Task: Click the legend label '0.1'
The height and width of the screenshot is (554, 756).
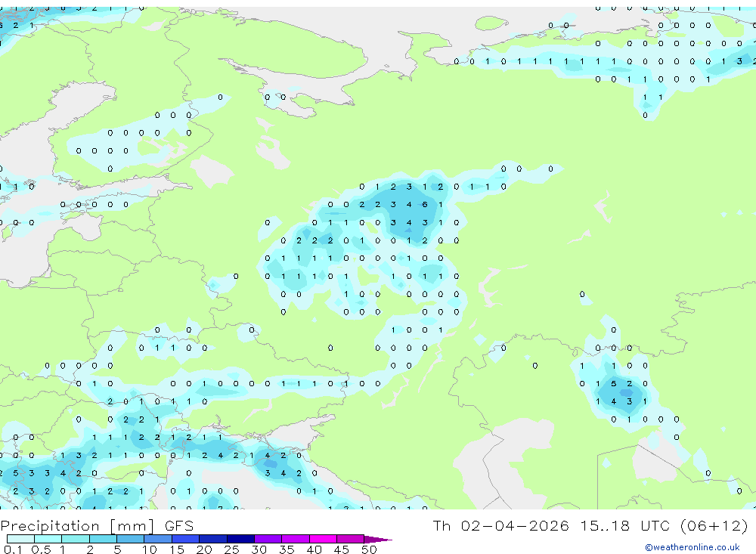Action: coord(13,549)
